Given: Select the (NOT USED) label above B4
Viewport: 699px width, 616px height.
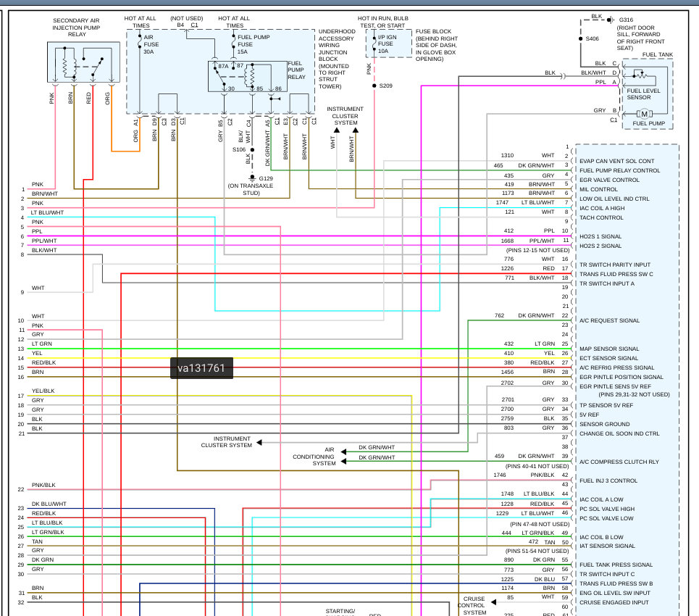Looking at the screenshot, I should coord(186,18).
